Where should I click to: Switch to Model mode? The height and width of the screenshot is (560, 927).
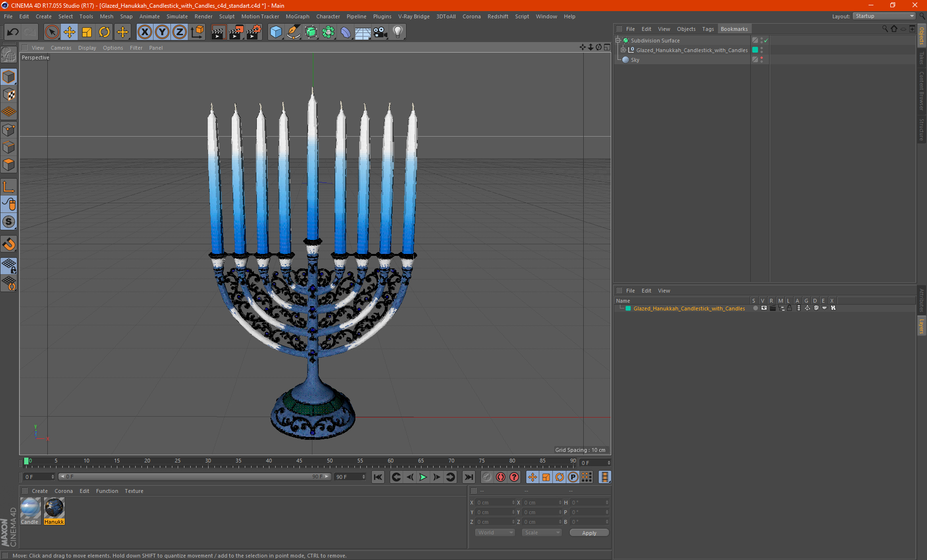point(9,77)
